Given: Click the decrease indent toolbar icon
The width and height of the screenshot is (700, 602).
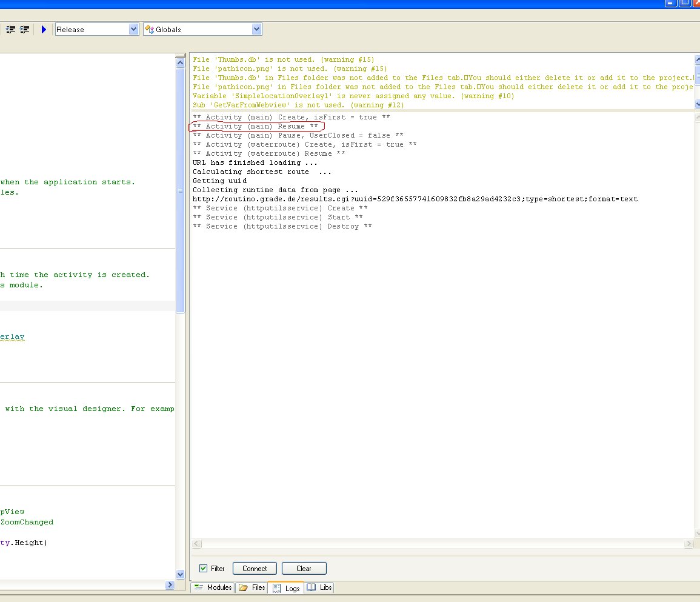Looking at the screenshot, I should coord(10,30).
